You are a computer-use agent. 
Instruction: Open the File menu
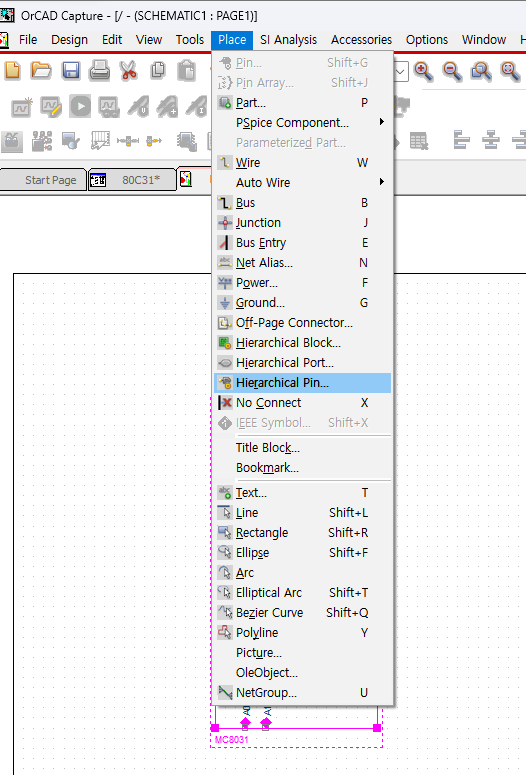click(x=28, y=40)
